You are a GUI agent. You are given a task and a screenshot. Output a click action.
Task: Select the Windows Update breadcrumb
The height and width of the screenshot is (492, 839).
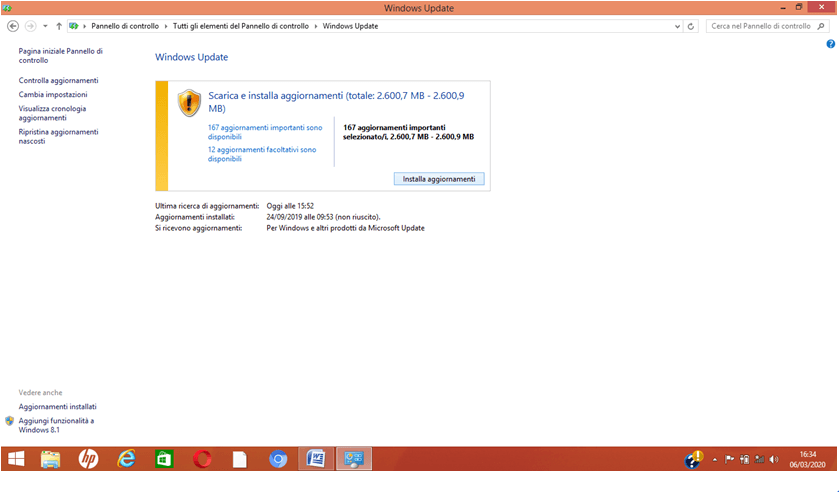coord(350,26)
